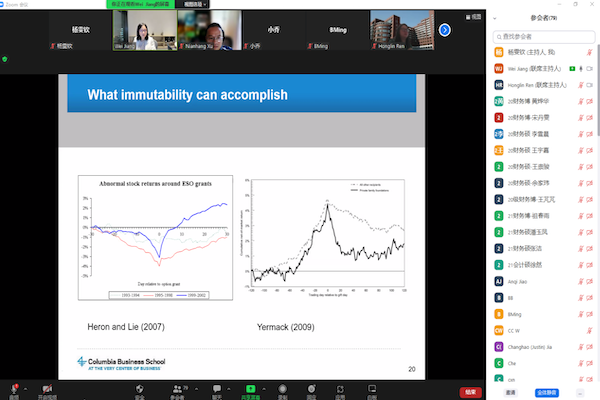Unmute the microphone in the meeting toolbar

click(14, 387)
